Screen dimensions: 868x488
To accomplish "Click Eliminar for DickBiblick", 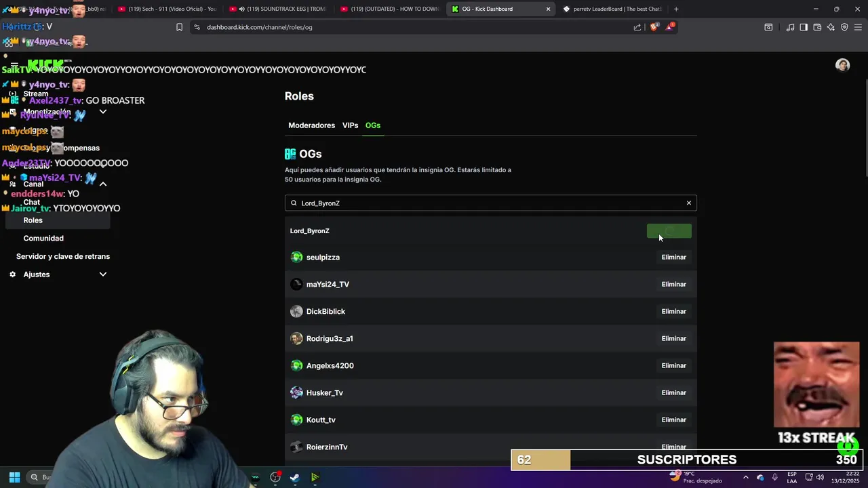I will click(673, 312).
